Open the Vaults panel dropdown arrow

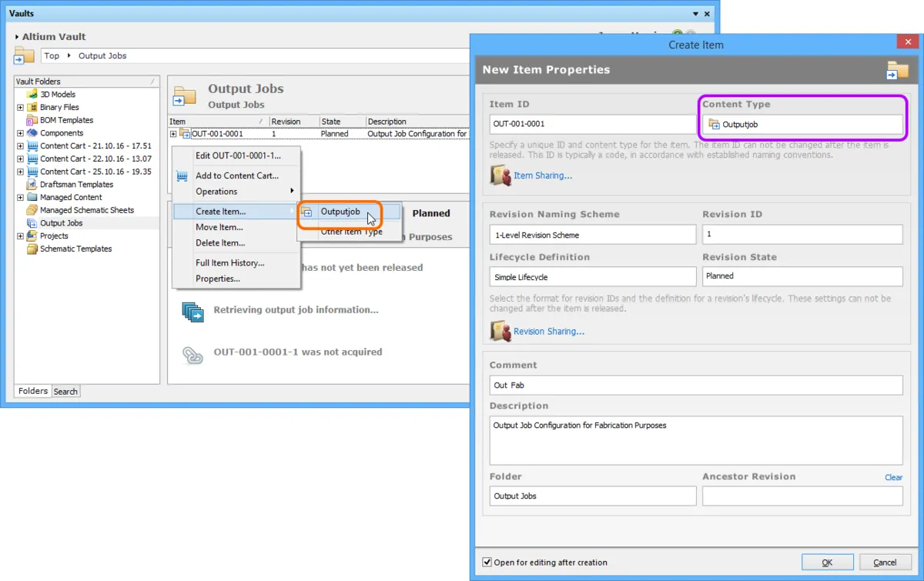click(x=696, y=14)
